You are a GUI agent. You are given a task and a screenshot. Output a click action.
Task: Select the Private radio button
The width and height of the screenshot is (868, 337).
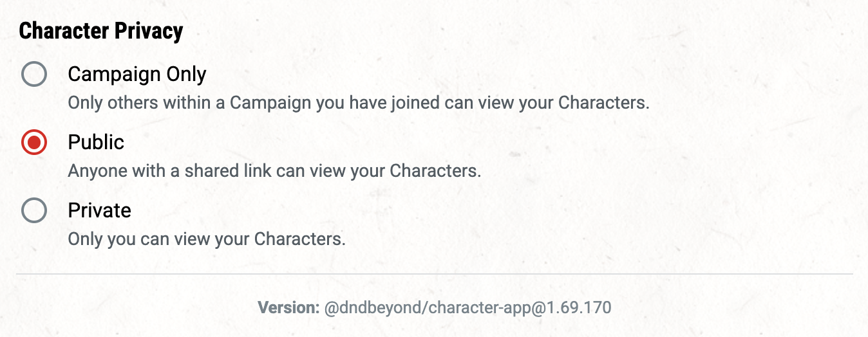[x=34, y=210]
